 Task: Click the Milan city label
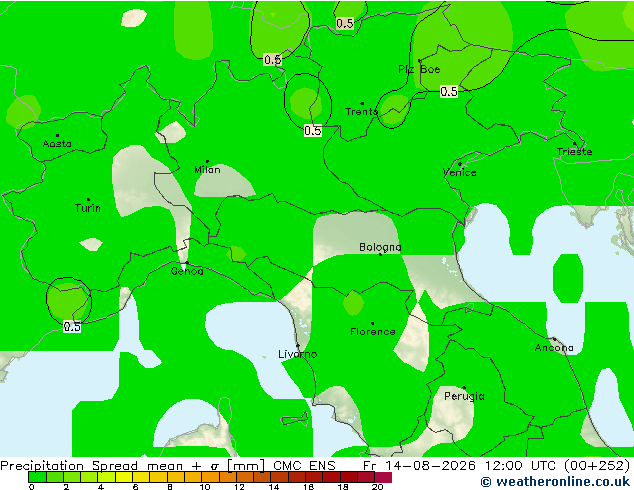207,169
